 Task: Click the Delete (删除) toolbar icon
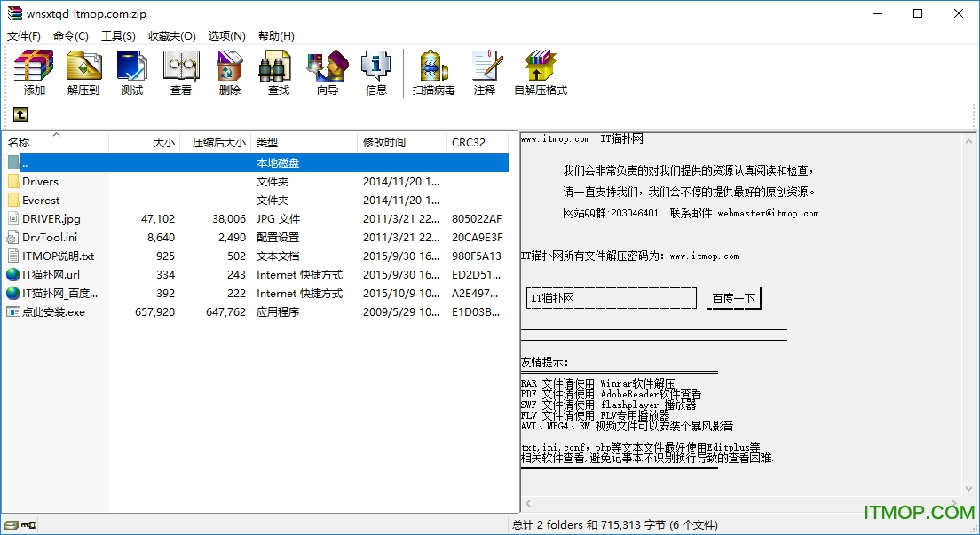click(230, 73)
